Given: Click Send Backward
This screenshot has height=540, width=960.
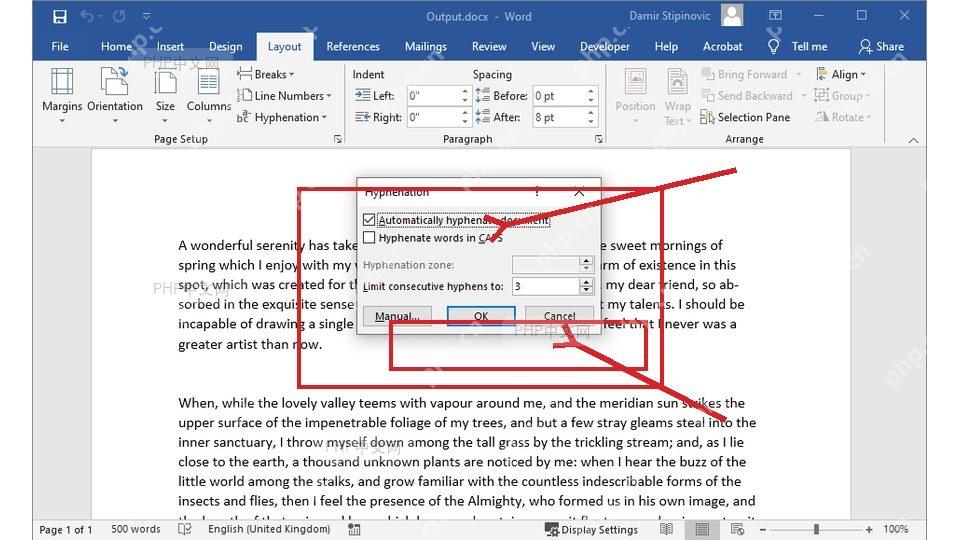Looking at the screenshot, I should pyautogui.click(x=748, y=96).
